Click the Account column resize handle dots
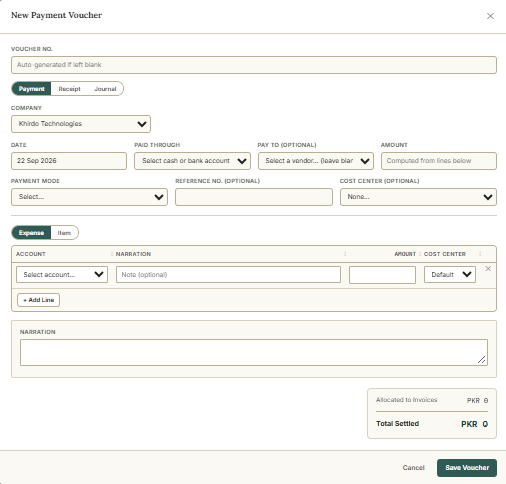The width and height of the screenshot is (506, 484). coord(112,254)
